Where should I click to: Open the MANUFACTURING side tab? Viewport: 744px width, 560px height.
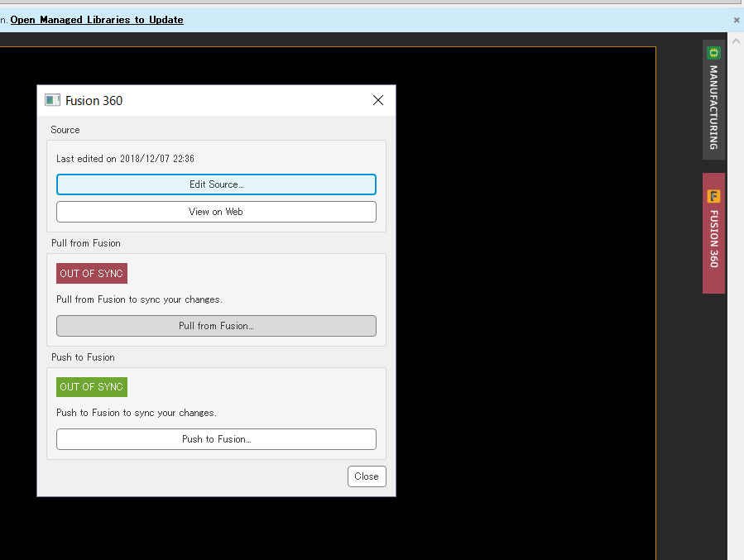pos(713,100)
